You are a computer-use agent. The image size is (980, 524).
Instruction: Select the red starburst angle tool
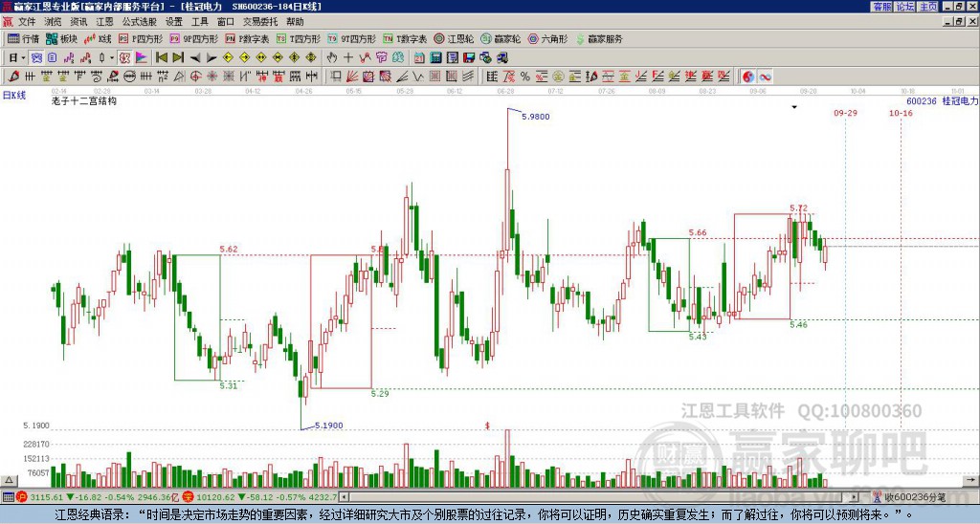(x=212, y=76)
